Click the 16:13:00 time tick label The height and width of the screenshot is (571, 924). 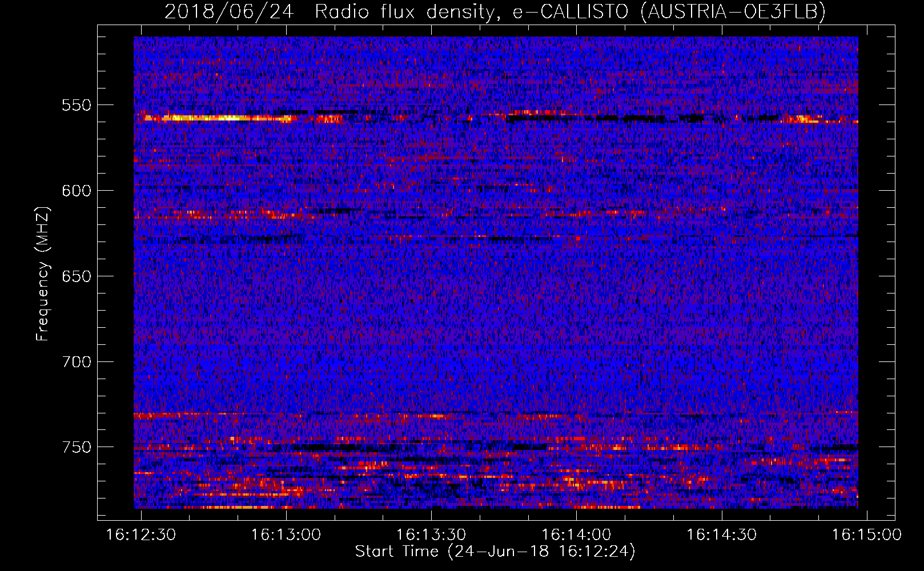coord(286,535)
